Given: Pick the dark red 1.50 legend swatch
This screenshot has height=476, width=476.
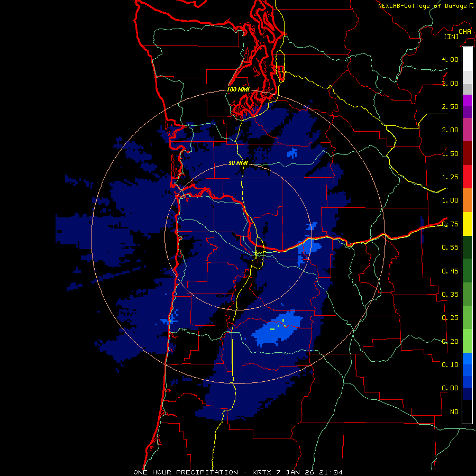Looking at the screenshot, I should 467,153.
